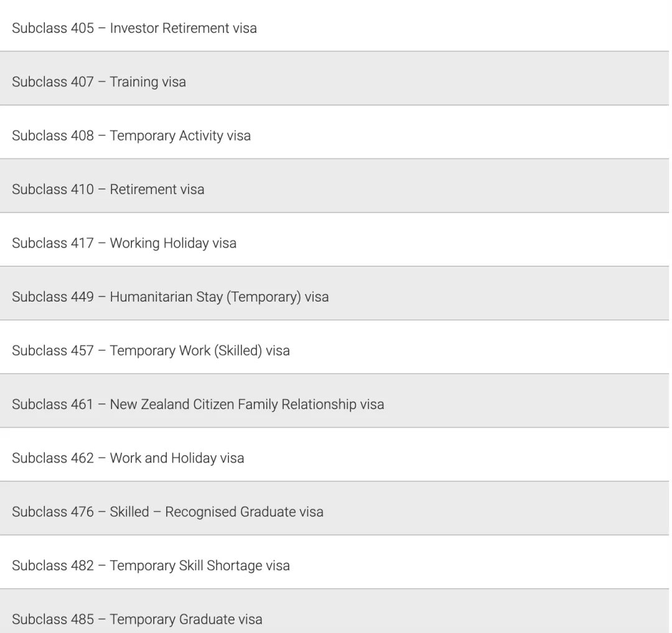Click the visa row numbered 461

pos(198,405)
